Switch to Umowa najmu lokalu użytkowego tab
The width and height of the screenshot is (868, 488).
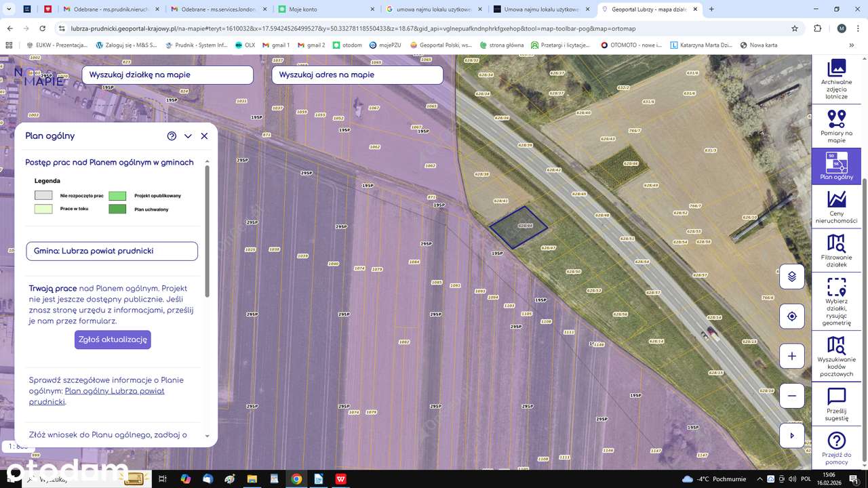[543, 9]
